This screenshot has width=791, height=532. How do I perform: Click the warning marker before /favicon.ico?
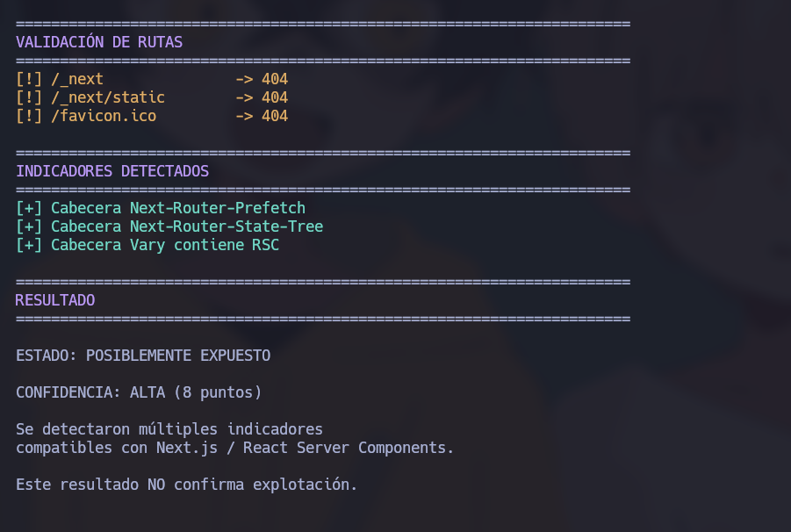click(x=29, y=116)
